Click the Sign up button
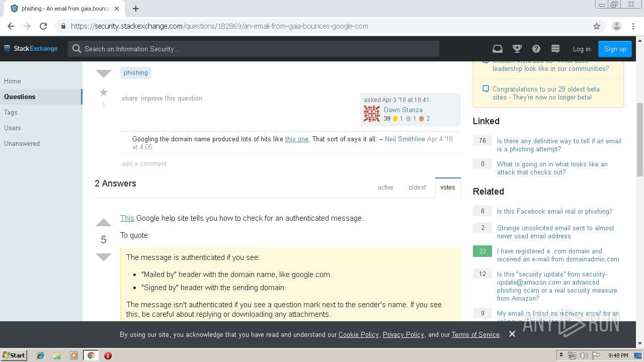Viewport: 644px width, 362px height. tap(615, 49)
